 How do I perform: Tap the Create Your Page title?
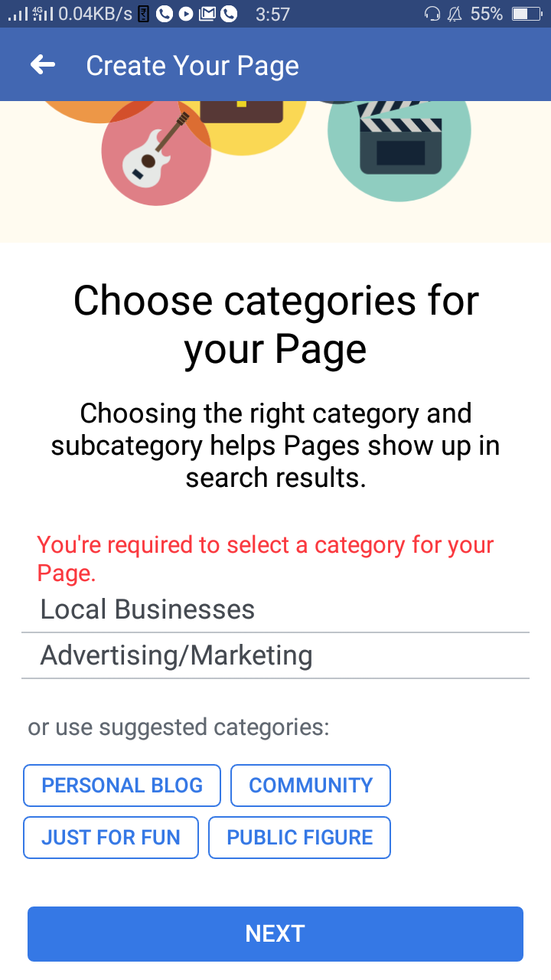coord(192,66)
